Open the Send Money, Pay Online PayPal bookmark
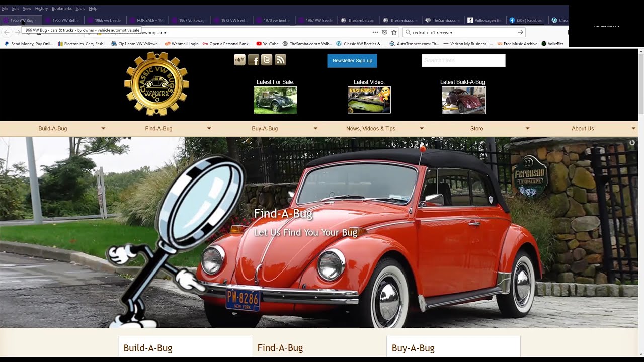Screen dimensions: 644x362 point(29,44)
